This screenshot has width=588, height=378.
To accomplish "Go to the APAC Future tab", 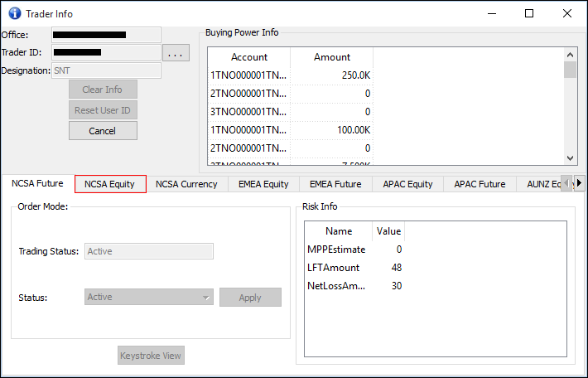I will point(480,184).
